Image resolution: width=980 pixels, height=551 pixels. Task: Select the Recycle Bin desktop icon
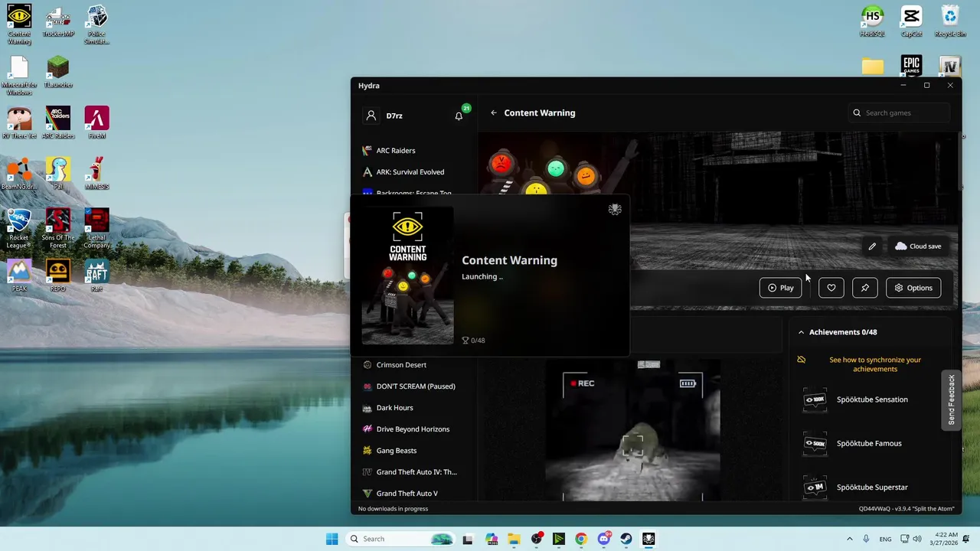(x=950, y=21)
